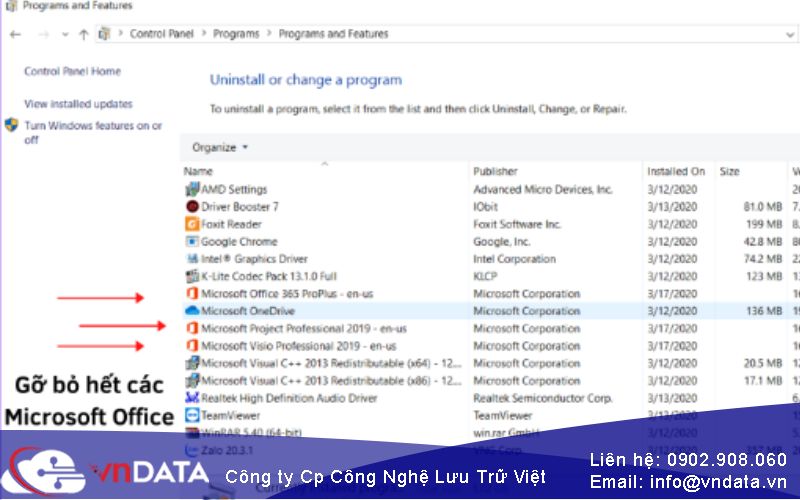Click the 136 MB size for OneDrive

764,311
